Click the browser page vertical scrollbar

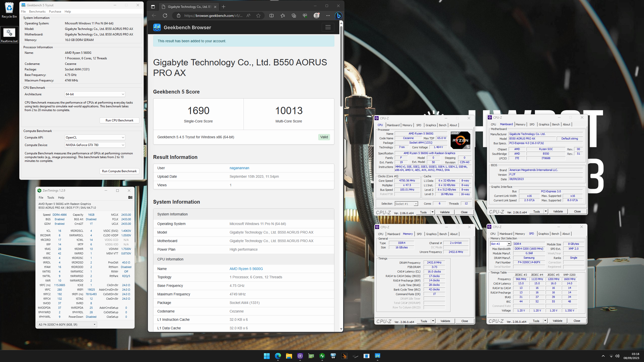coord(341,66)
